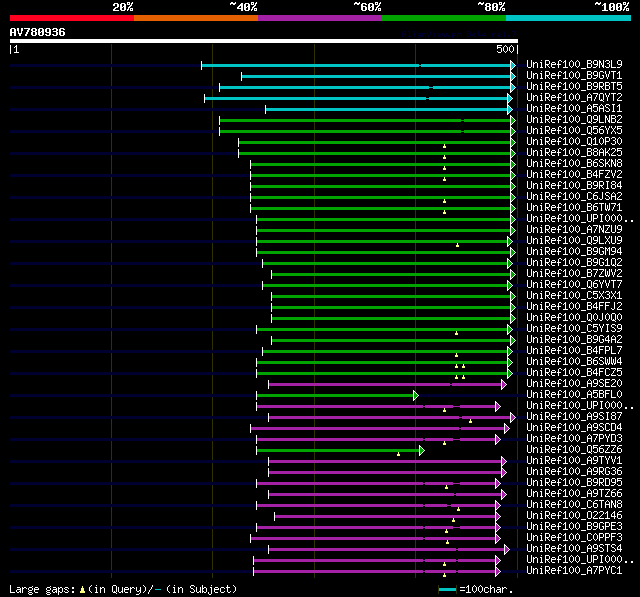
Task: Click the cyan ~100% identity legend segment
Action: point(569,18)
